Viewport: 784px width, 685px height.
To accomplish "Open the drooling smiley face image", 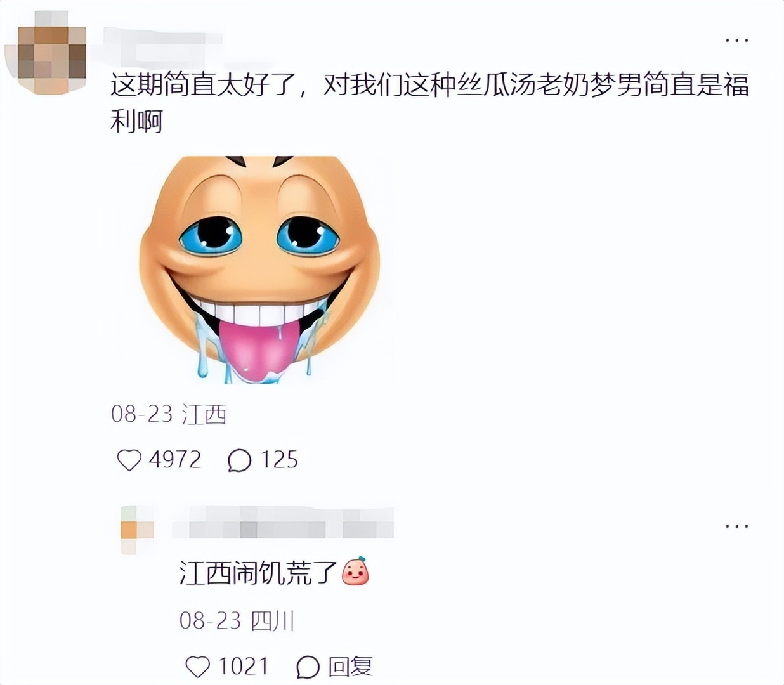I will pyautogui.click(x=260, y=270).
